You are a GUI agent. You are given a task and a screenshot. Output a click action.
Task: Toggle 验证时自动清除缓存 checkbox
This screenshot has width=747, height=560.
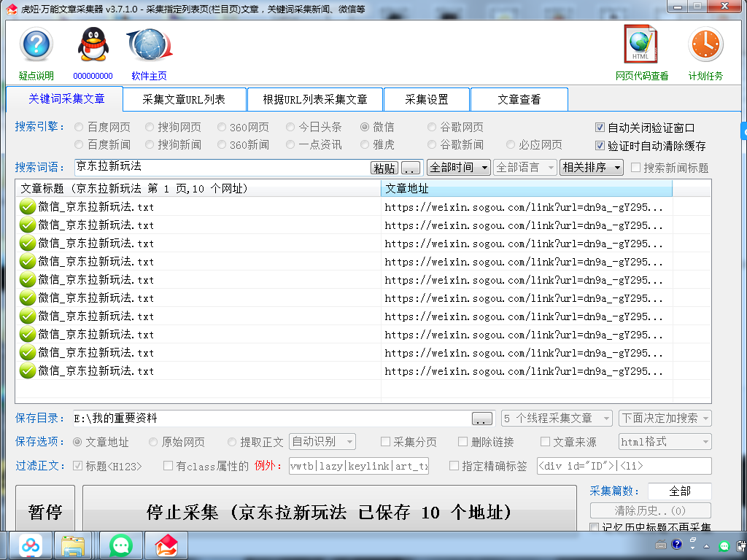[600, 146]
